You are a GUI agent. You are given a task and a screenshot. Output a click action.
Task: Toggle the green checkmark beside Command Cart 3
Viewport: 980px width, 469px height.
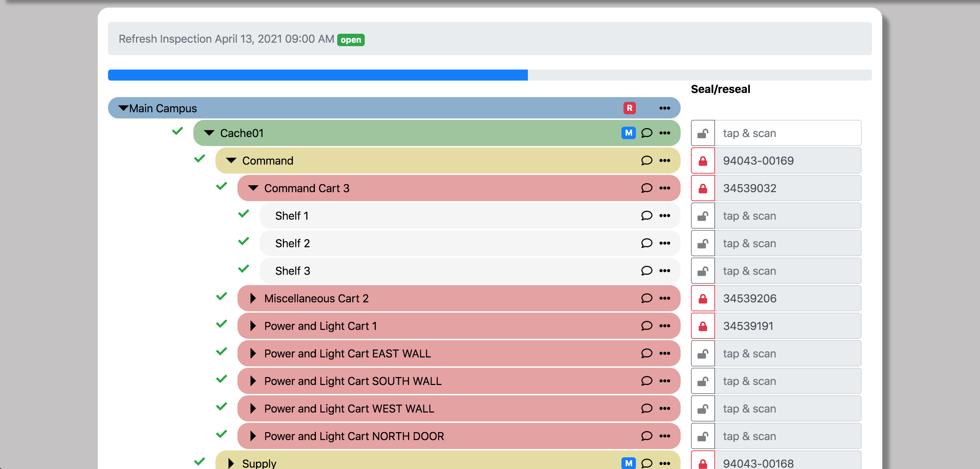(221, 186)
